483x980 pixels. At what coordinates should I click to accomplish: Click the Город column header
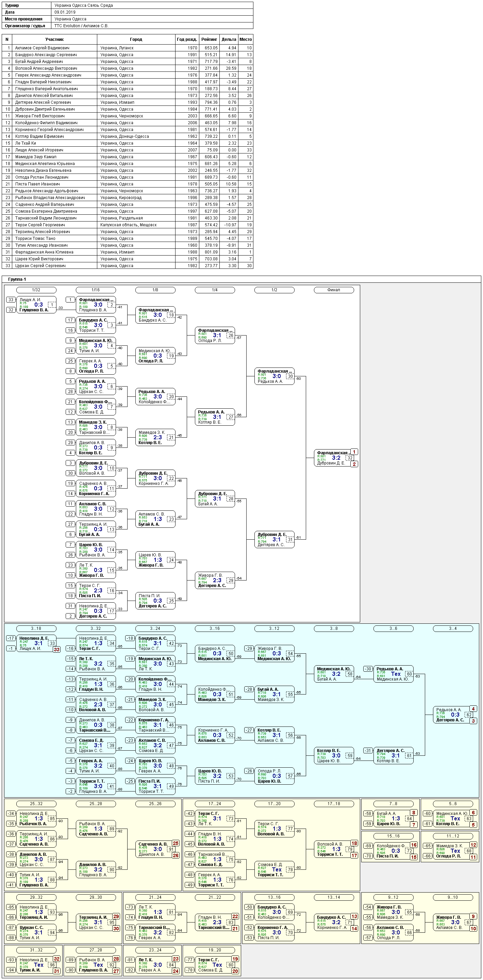tap(136, 39)
